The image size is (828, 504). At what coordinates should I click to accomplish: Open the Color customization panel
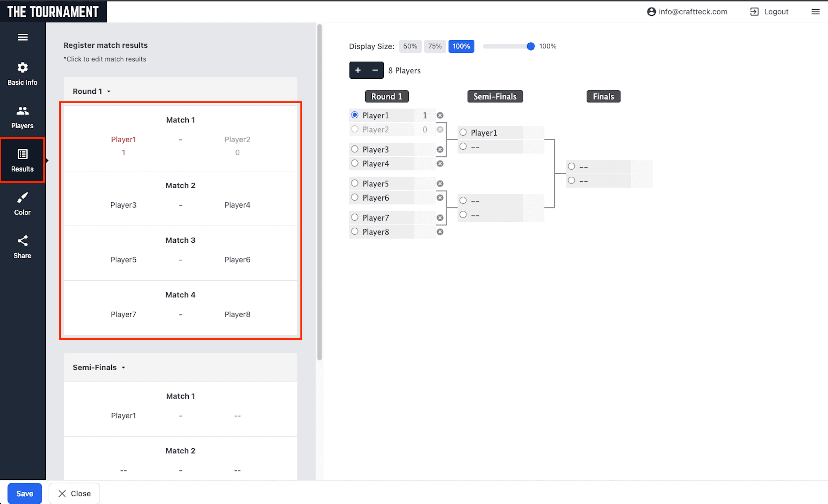tap(22, 203)
